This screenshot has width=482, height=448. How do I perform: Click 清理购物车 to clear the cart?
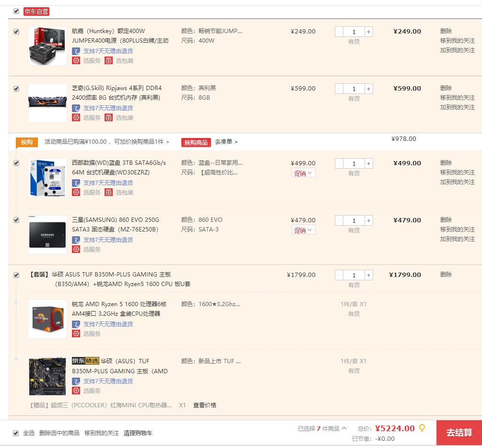point(138,433)
